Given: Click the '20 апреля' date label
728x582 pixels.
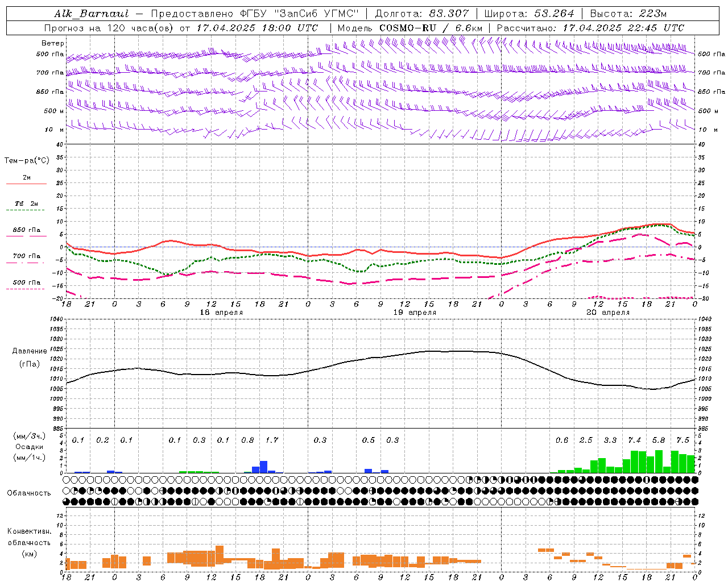Looking at the screenshot, I should [x=608, y=313].
